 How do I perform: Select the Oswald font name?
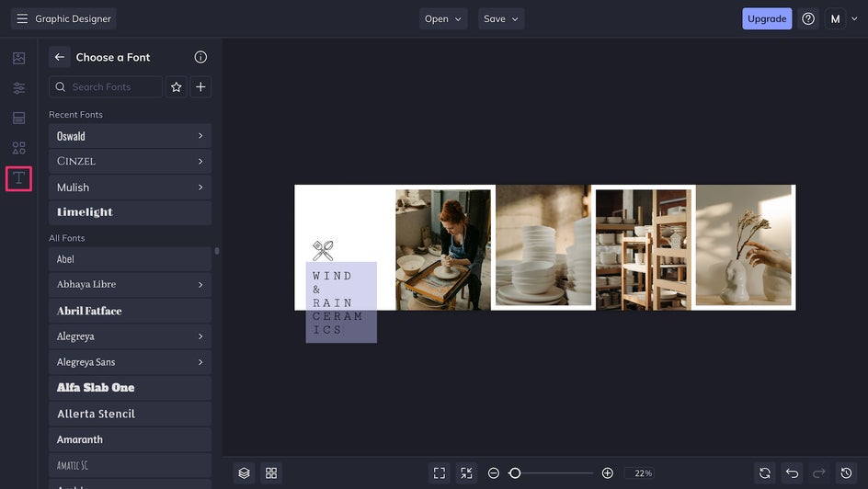click(x=71, y=136)
